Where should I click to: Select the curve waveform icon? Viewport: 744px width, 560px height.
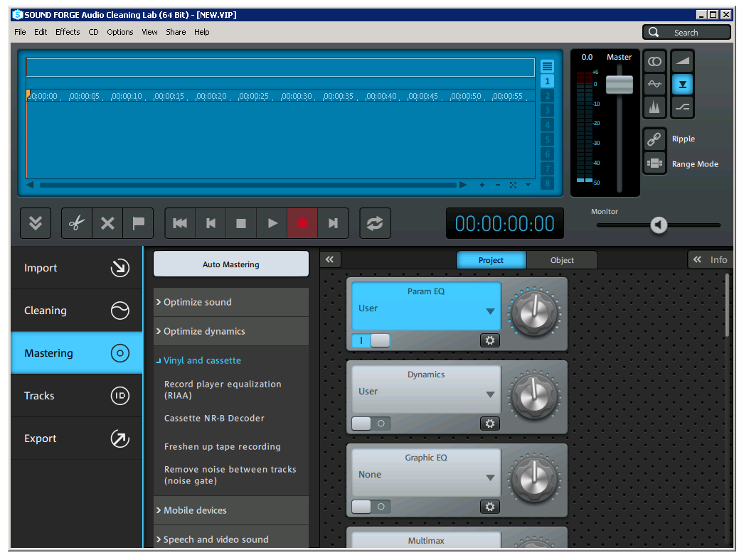point(655,84)
